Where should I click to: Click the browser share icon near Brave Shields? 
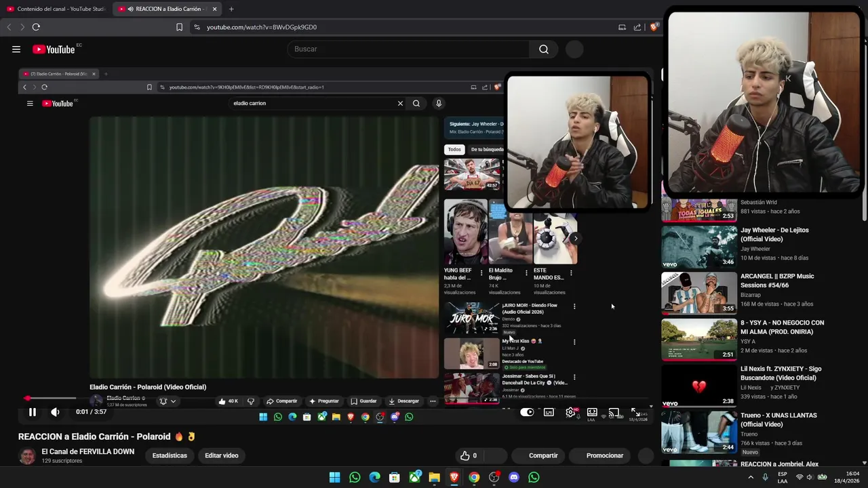tap(637, 27)
